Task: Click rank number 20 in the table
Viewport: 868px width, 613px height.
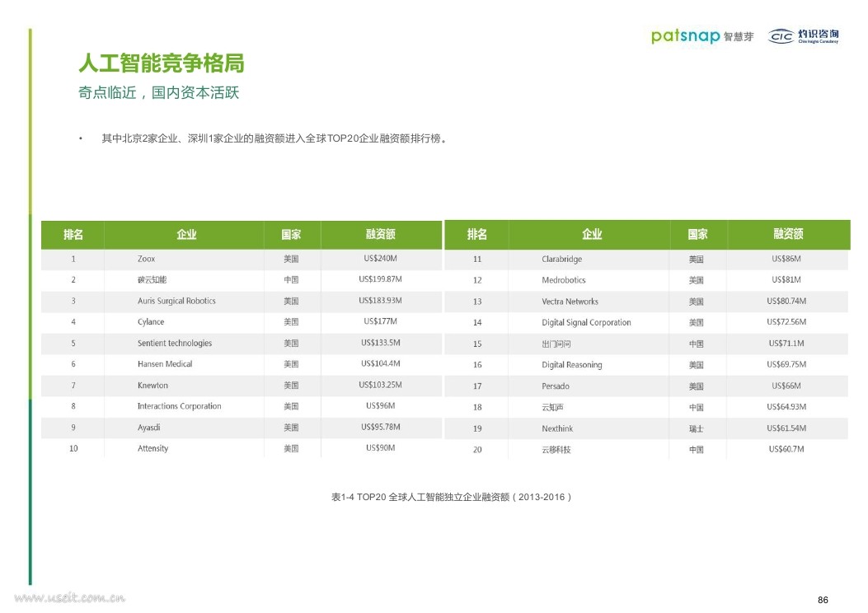Action: (477, 450)
